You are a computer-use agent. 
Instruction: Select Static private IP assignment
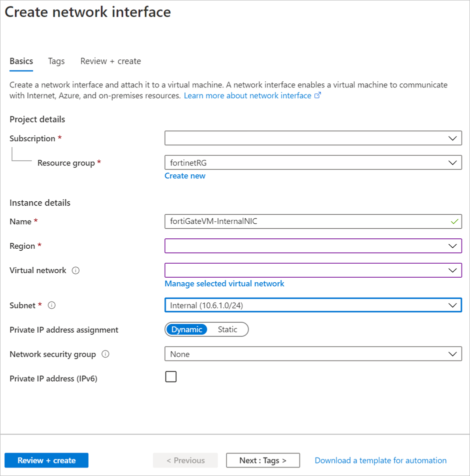tap(227, 330)
